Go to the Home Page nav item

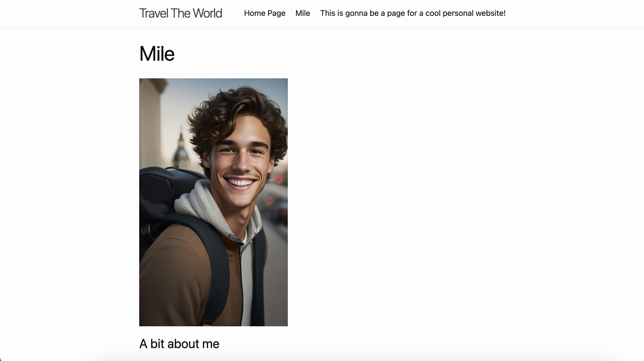265,13
